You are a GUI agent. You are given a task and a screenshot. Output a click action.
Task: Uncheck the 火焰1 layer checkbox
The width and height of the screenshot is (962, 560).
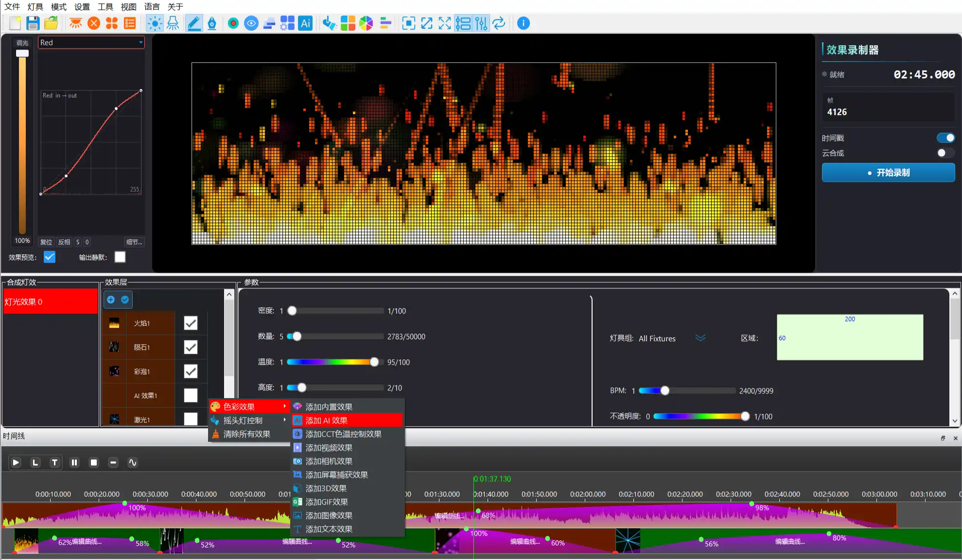[191, 323]
